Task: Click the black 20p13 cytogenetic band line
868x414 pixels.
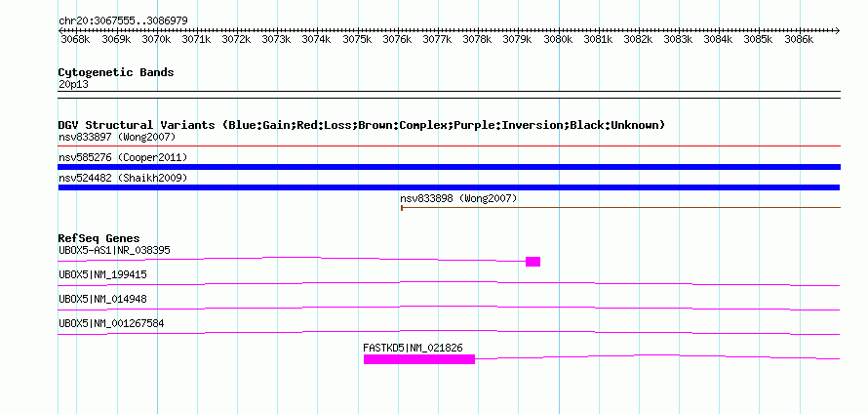Action: point(449,95)
